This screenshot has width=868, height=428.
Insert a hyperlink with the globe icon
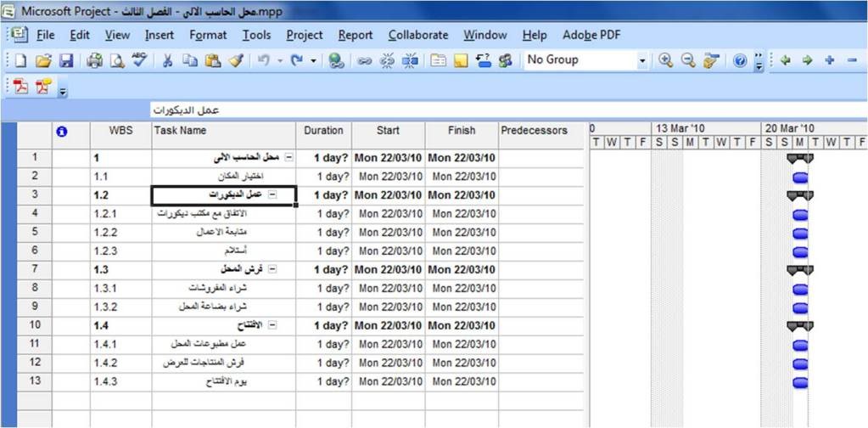[336, 60]
